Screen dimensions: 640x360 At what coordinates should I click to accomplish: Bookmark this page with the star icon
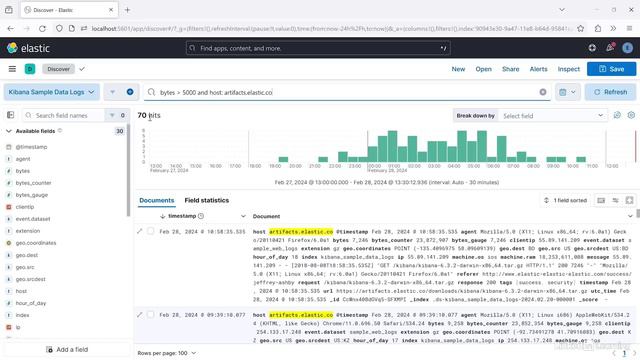(580, 29)
